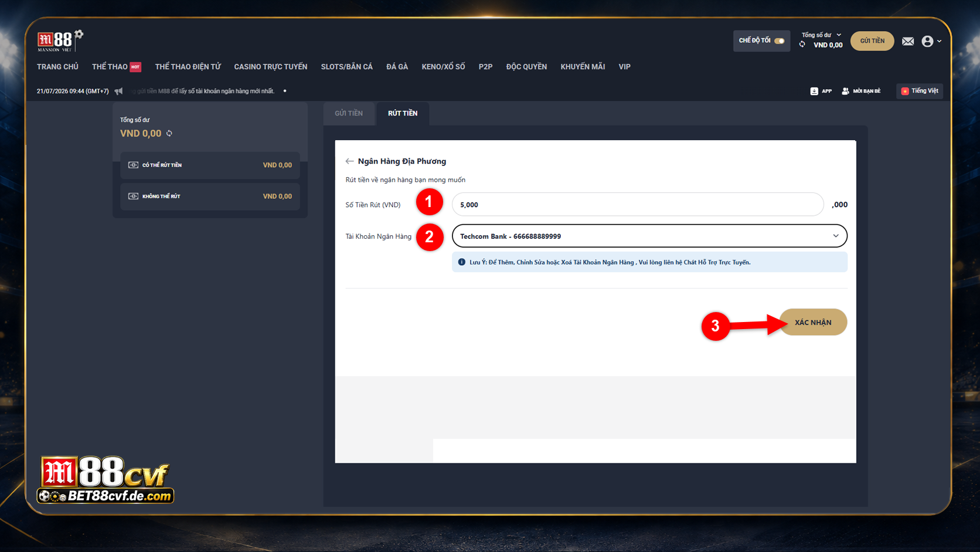The height and width of the screenshot is (552, 980).
Task: Open the P2P menu
Action: [485, 67]
